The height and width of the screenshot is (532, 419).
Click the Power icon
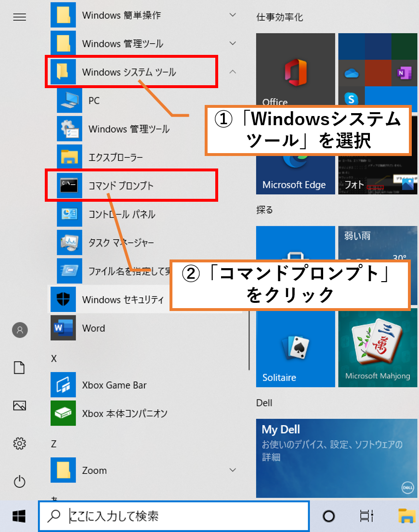coord(19,481)
